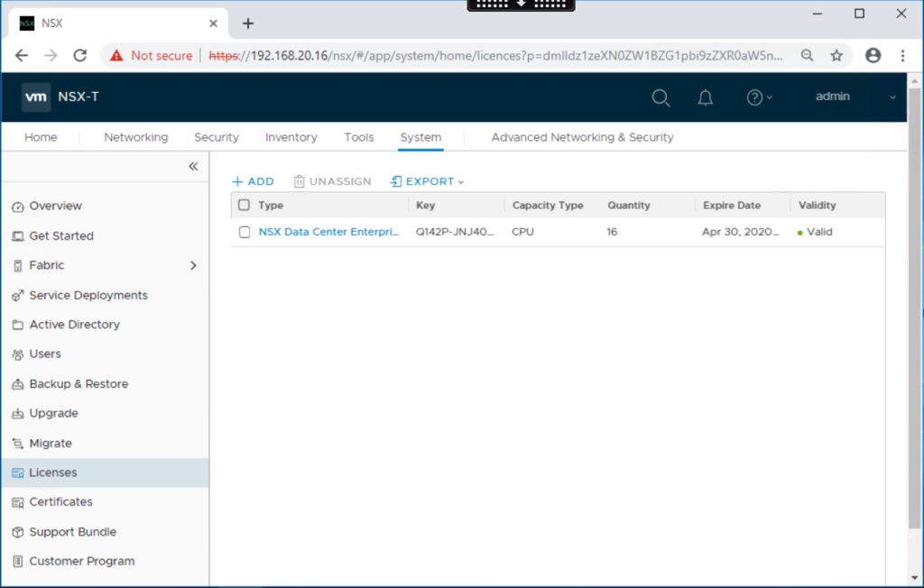924x588 pixels.
Task: Switch to the Inventory tab
Action: pos(291,137)
